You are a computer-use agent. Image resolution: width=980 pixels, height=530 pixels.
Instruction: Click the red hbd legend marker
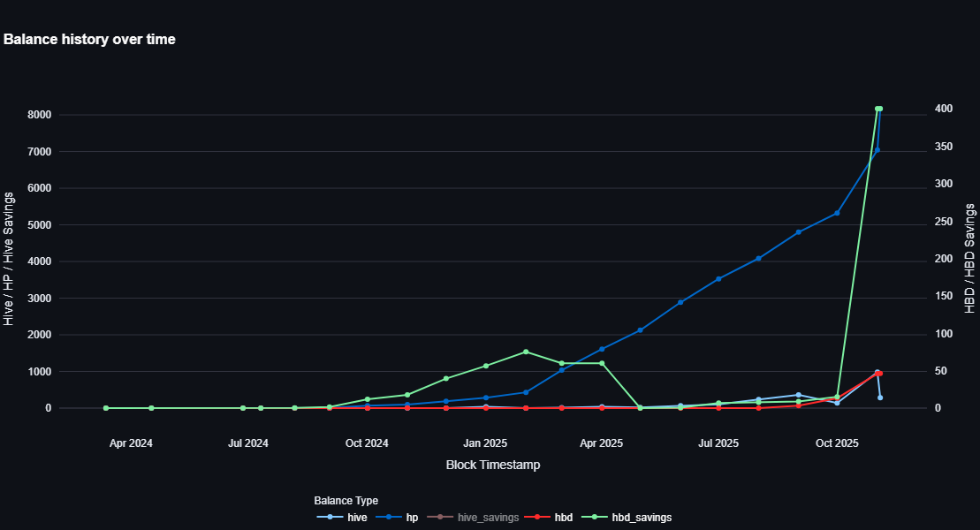coord(537,517)
